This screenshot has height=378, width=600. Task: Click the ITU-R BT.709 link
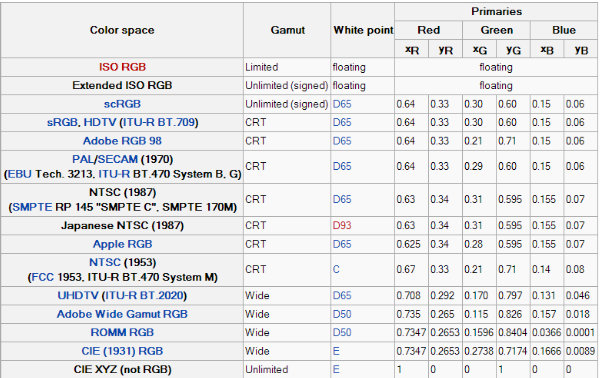[159, 122]
